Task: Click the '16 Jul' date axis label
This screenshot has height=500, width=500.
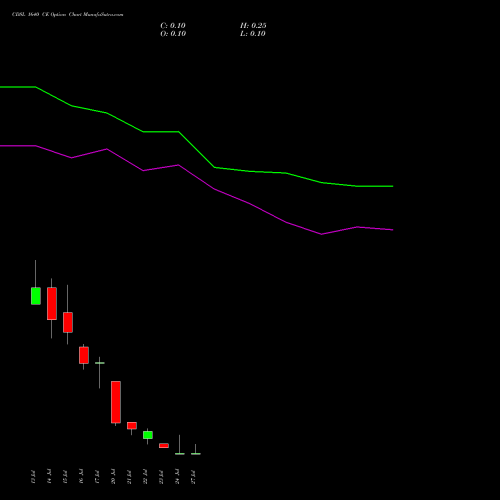Action: pos(81,477)
